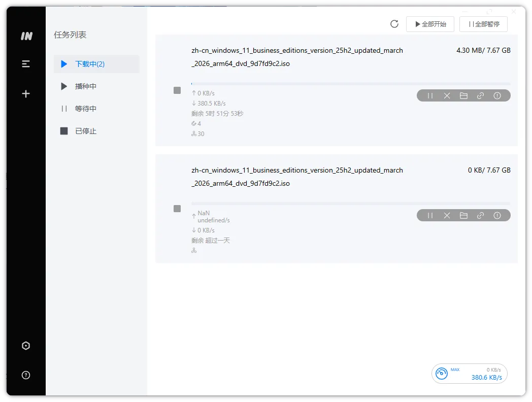Viewport: 532px width, 402px height.
Task: Select checkbox for the 0 KB task
Action: point(177,208)
